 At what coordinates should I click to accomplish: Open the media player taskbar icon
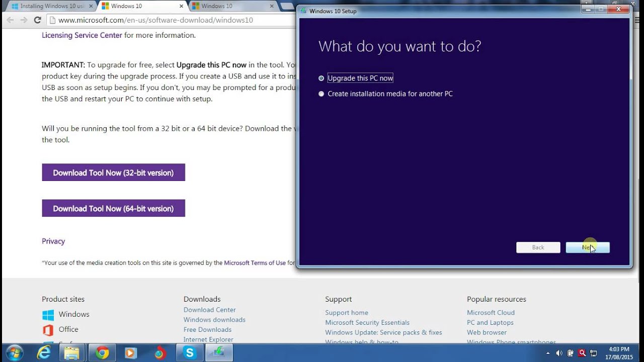(x=131, y=353)
